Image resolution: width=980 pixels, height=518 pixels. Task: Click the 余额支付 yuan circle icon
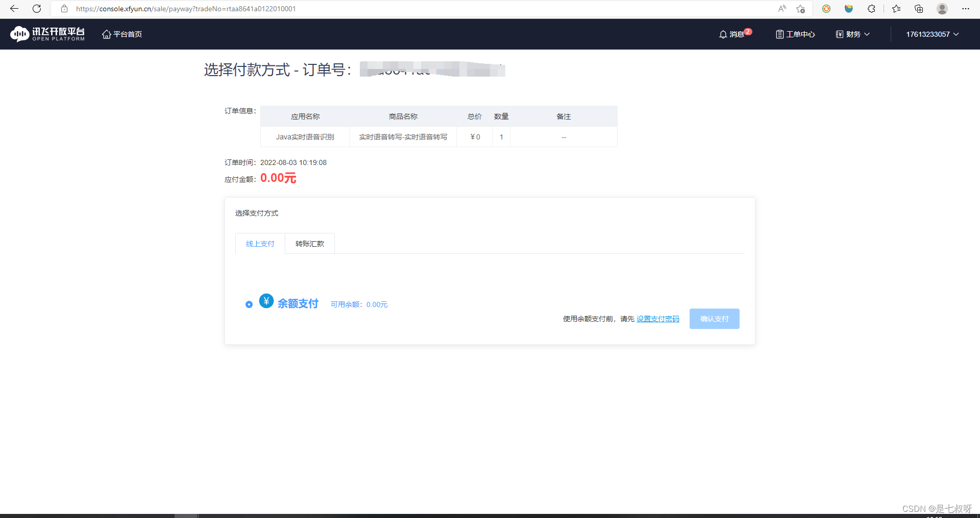pos(266,301)
